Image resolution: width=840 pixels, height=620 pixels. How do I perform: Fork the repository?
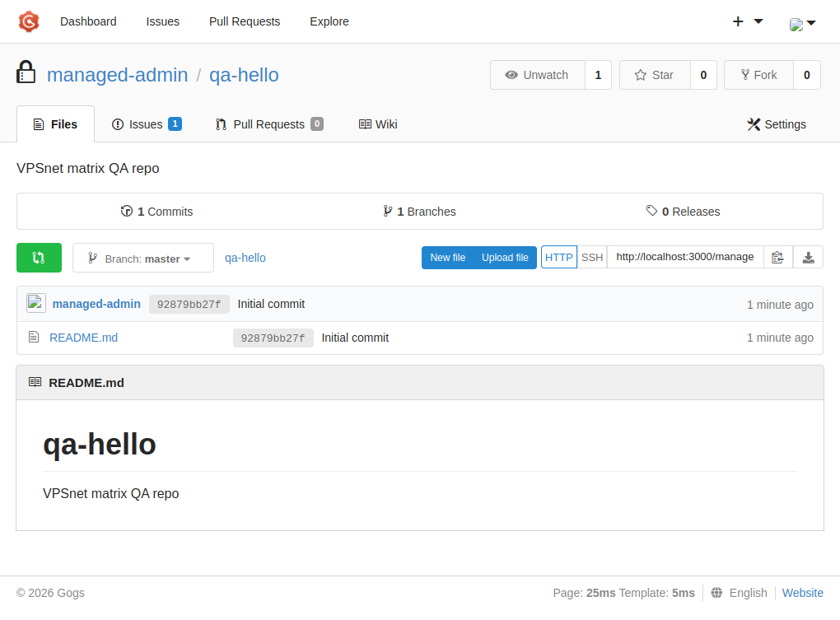[758, 75]
